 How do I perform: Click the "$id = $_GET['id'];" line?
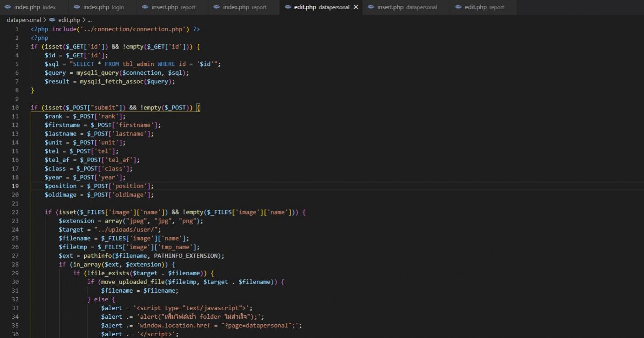point(76,55)
